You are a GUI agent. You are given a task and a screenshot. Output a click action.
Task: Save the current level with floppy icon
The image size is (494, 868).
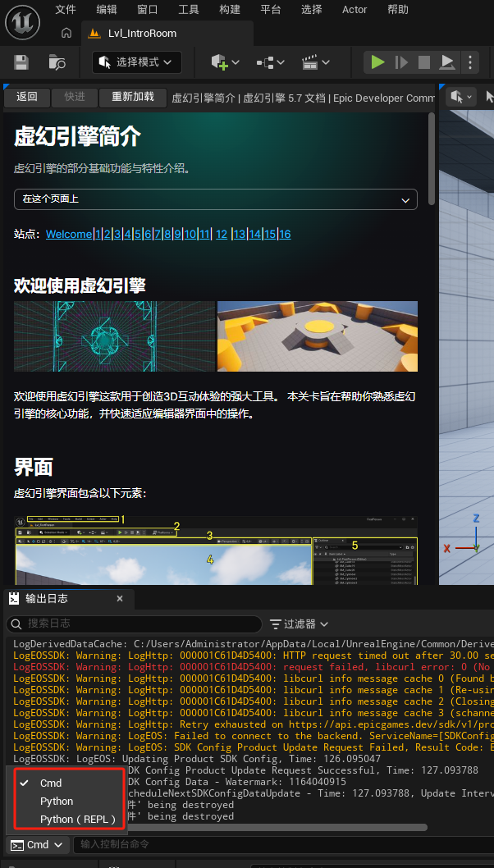pyautogui.click(x=21, y=62)
